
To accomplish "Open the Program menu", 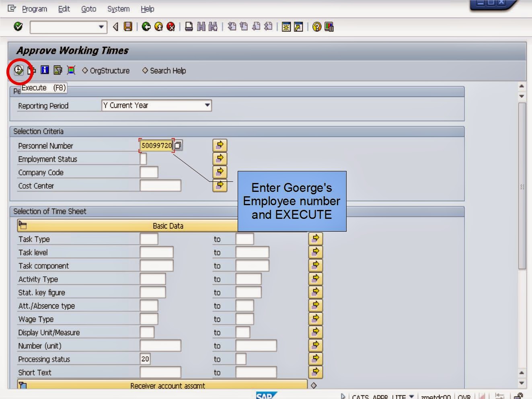I will click(35, 8).
